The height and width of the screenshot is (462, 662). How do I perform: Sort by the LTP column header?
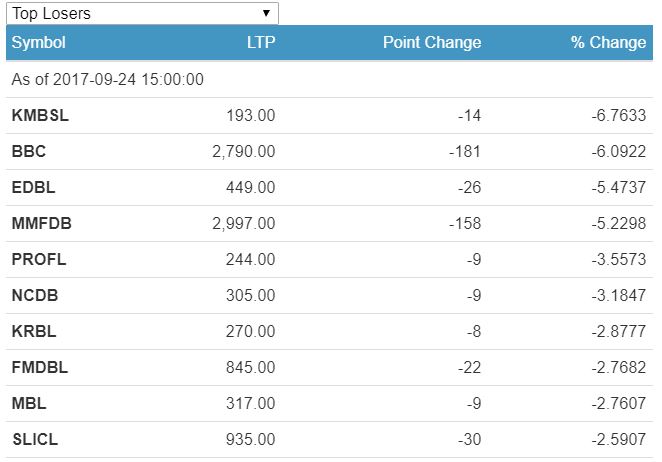click(260, 43)
